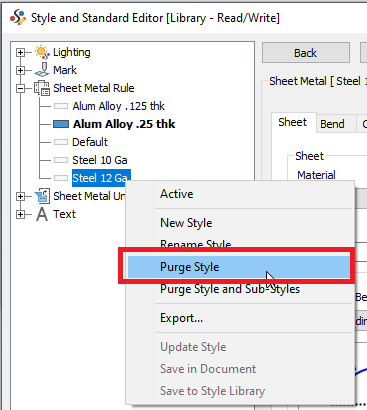Click the Steel 10 Ga style swatch icon
Screen dimensions: 367x410
point(61,160)
